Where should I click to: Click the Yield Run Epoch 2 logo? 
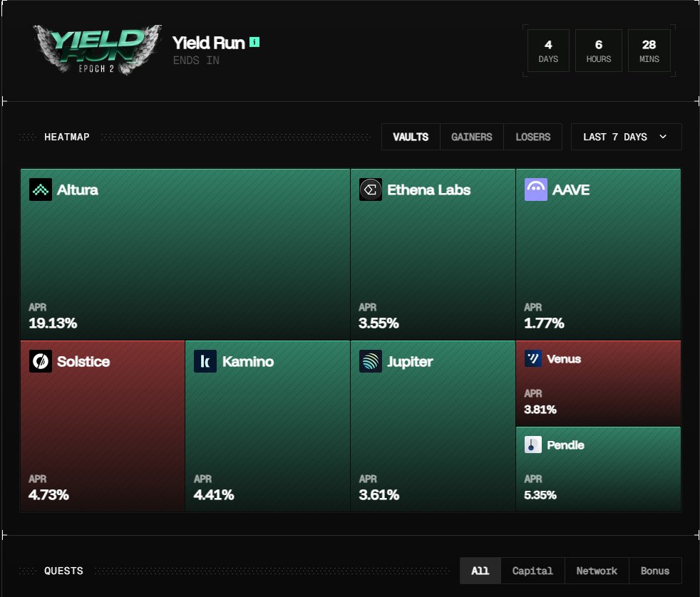(97, 50)
